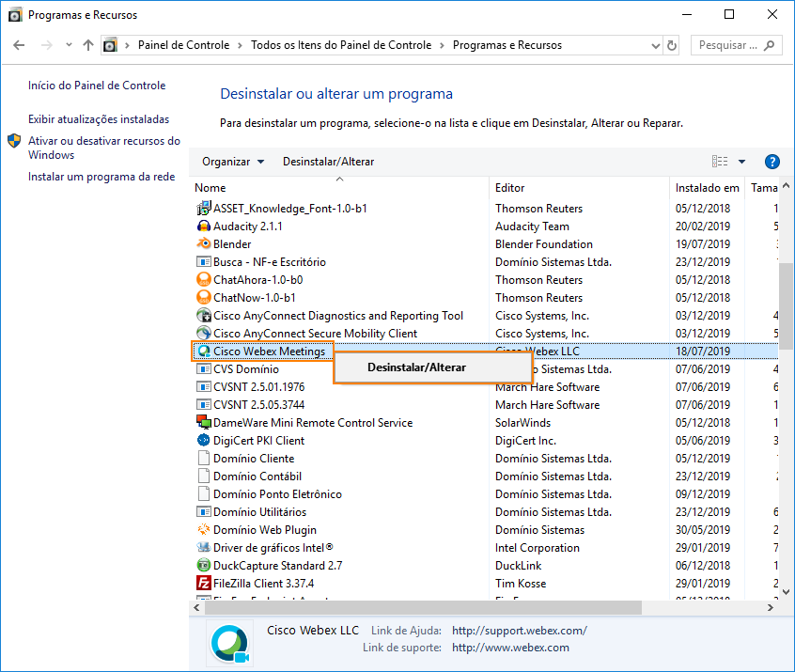
Task: Go back with the left arrow
Action: tap(19, 45)
